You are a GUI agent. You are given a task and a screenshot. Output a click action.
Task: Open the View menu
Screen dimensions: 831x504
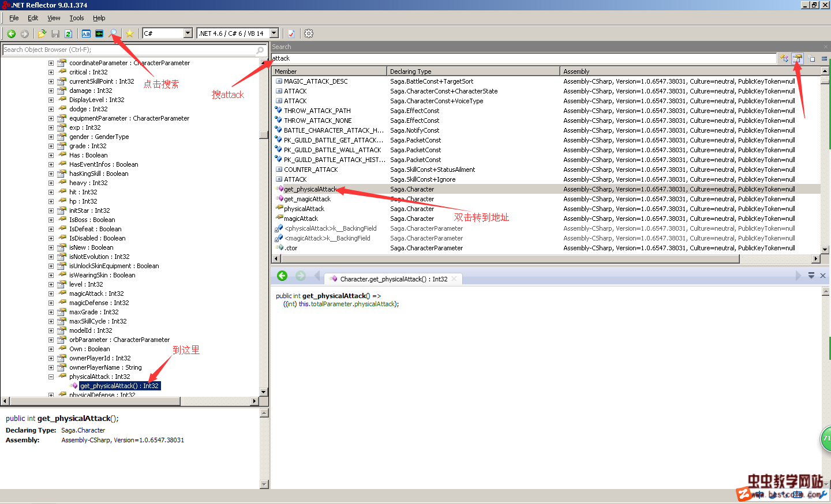tap(54, 18)
